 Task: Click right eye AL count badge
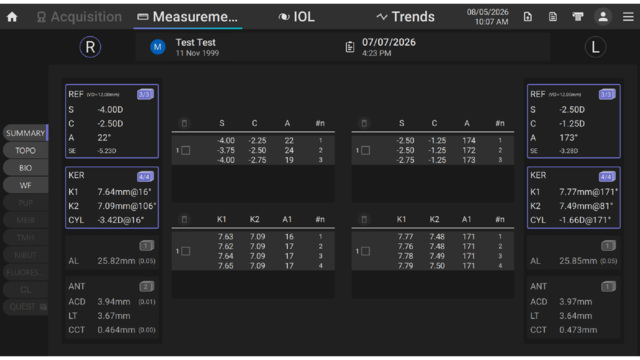(146, 245)
